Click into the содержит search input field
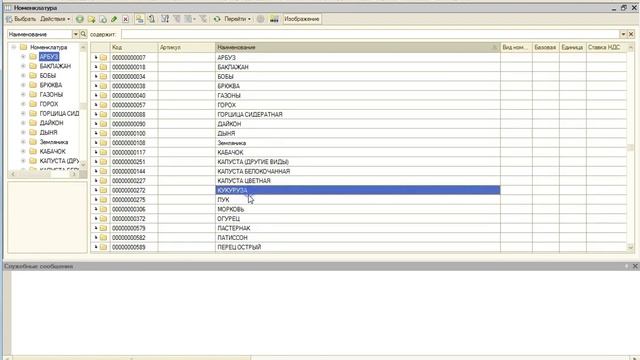Viewport: 640px width, 360px height. 370,34
